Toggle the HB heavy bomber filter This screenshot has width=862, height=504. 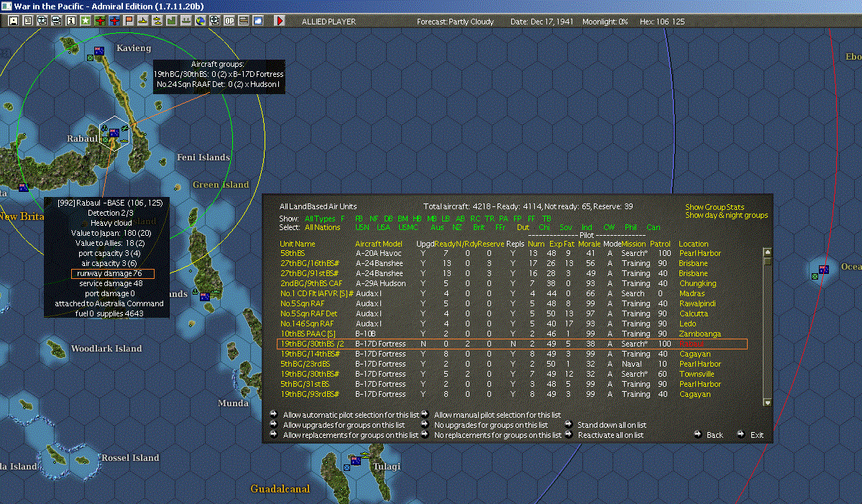pyautogui.click(x=417, y=218)
